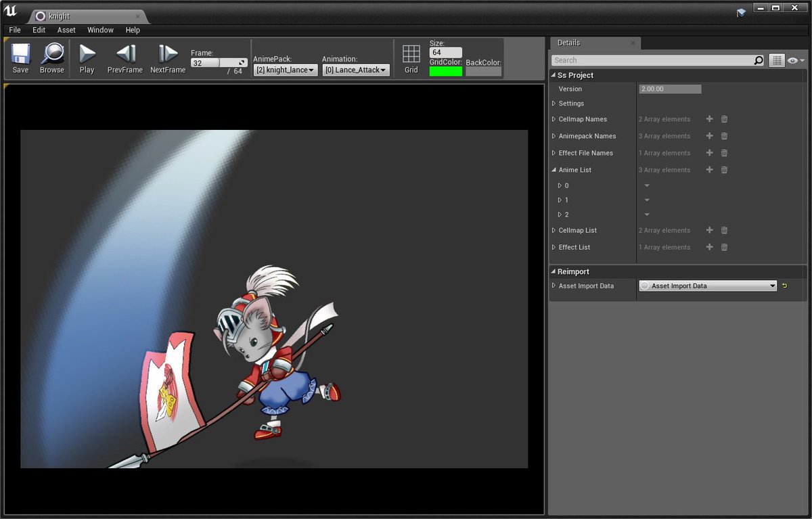
Task: Advance with NextFrame button
Action: tap(168, 59)
